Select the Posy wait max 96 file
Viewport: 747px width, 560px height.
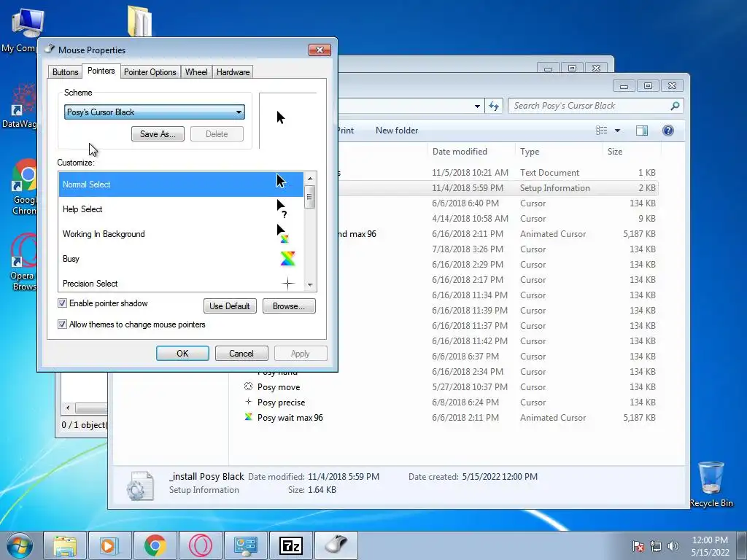(x=290, y=418)
